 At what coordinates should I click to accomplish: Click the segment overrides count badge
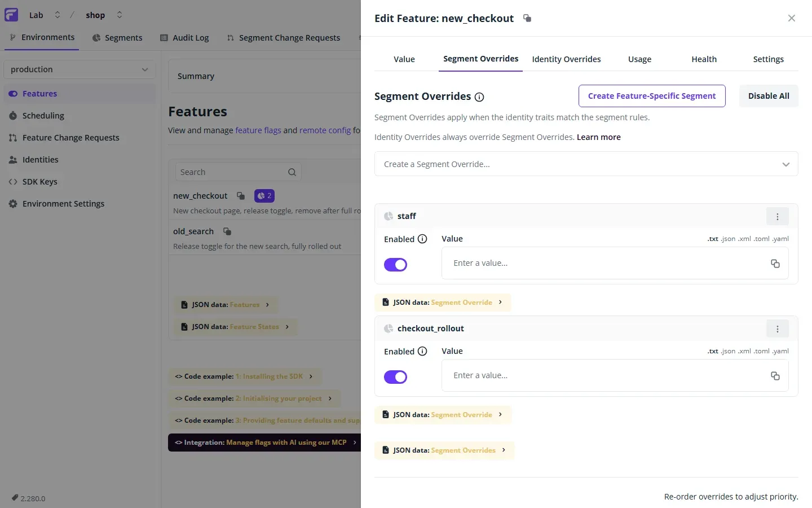click(264, 196)
